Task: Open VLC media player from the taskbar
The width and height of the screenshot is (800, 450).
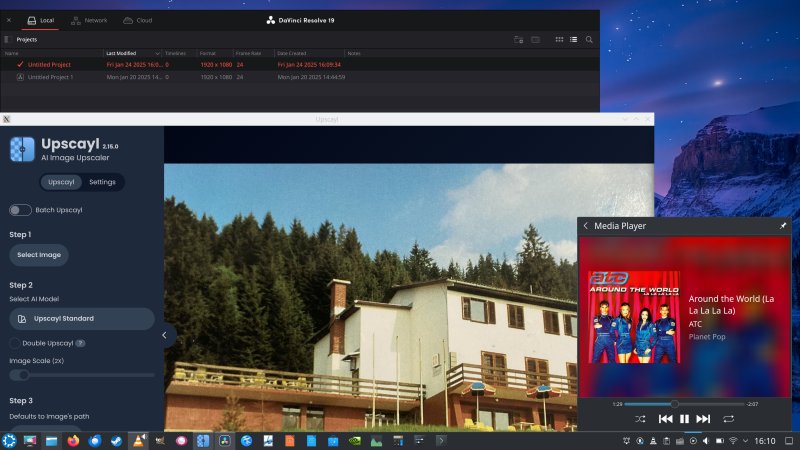Action: click(138, 441)
